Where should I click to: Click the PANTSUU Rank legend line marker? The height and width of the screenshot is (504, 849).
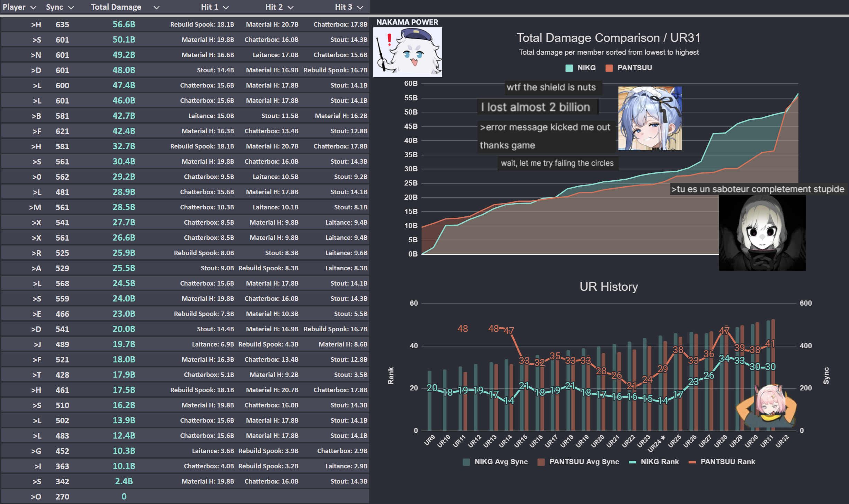click(692, 462)
